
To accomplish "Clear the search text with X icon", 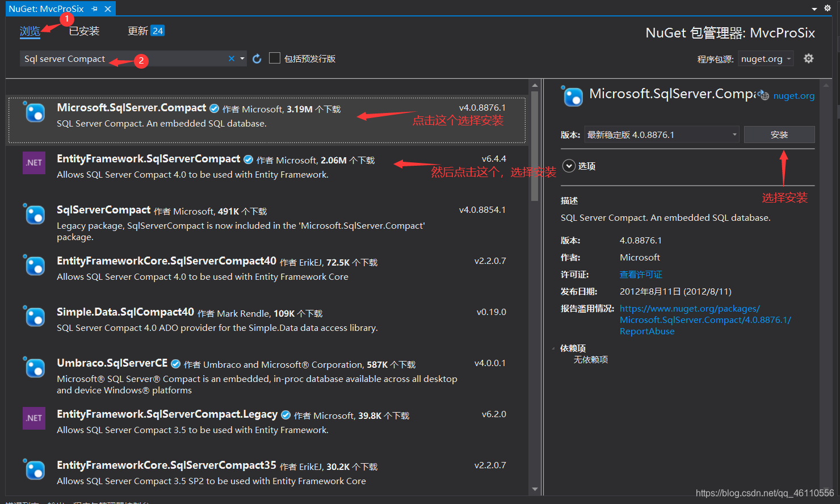I will click(232, 58).
